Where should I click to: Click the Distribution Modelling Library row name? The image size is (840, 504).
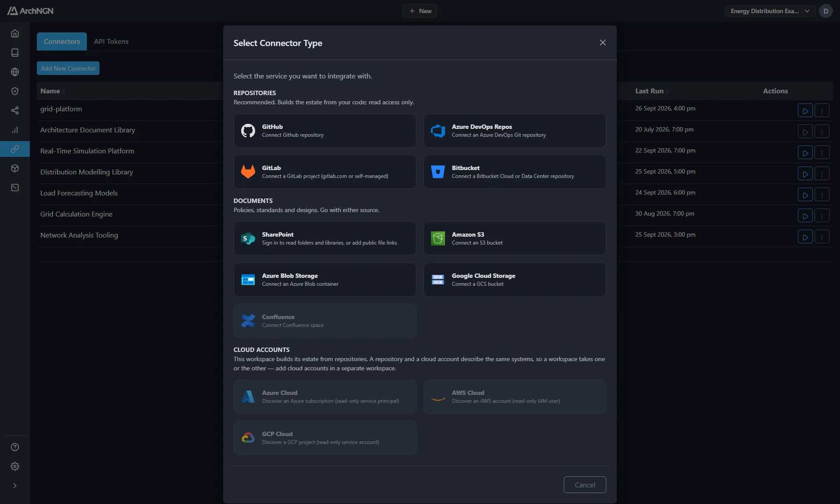click(86, 172)
